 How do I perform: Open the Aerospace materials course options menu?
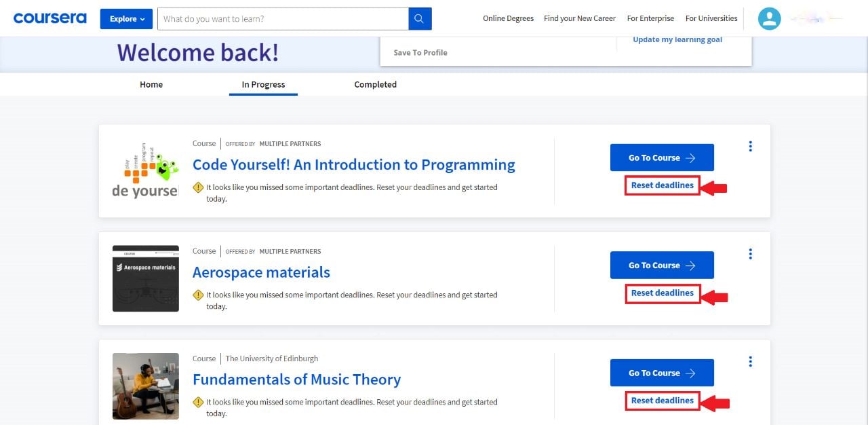(750, 253)
